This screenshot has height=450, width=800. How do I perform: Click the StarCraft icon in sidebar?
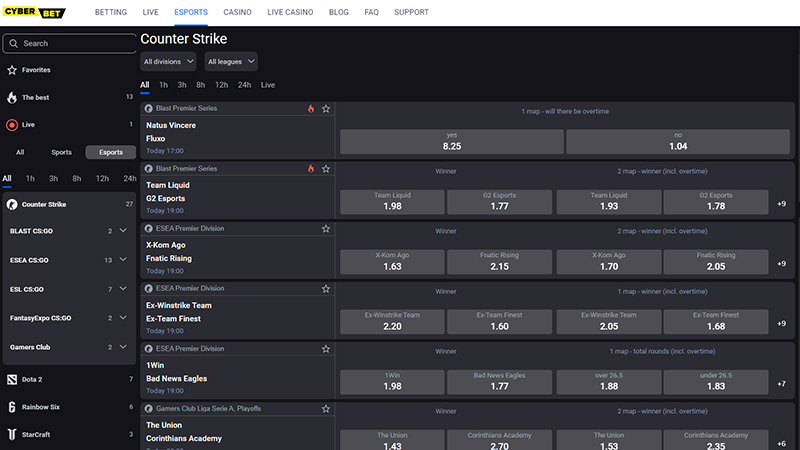(12, 435)
